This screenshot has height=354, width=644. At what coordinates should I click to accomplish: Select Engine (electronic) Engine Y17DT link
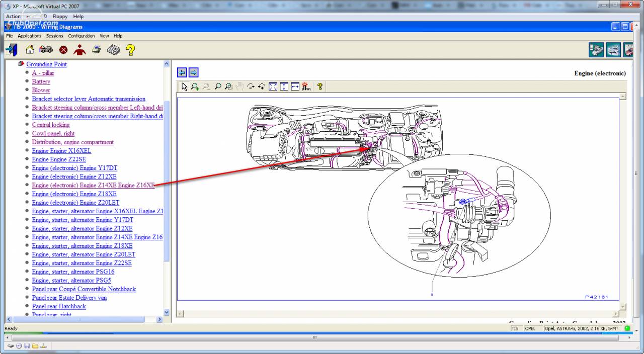click(74, 168)
